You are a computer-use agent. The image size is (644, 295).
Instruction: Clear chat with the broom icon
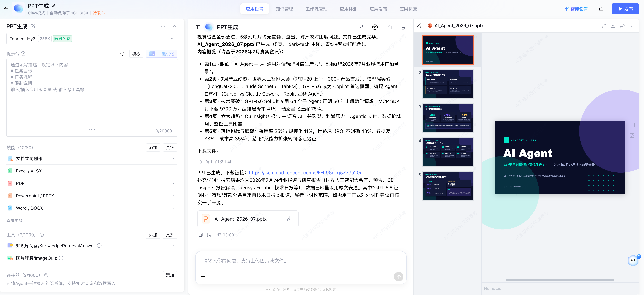click(x=403, y=27)
